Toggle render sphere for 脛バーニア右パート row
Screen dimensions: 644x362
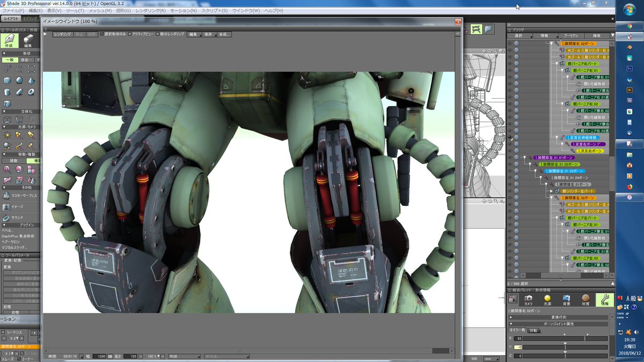[x=517, y=63]
